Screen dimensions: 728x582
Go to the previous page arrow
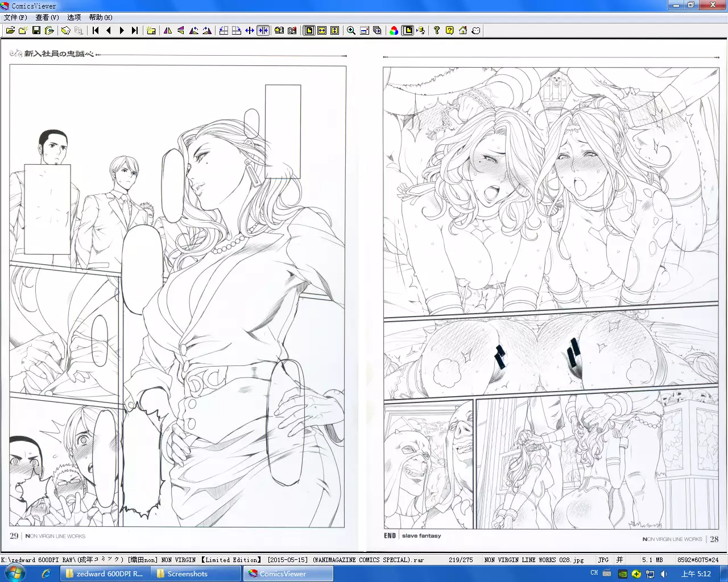tap(109, 31)
